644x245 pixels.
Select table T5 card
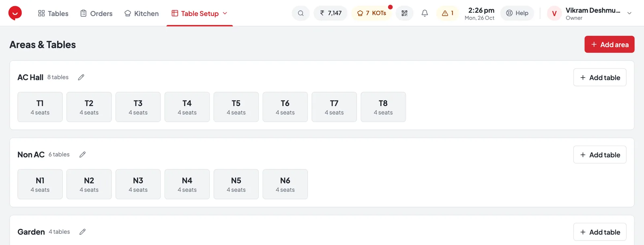pos(236,107)
